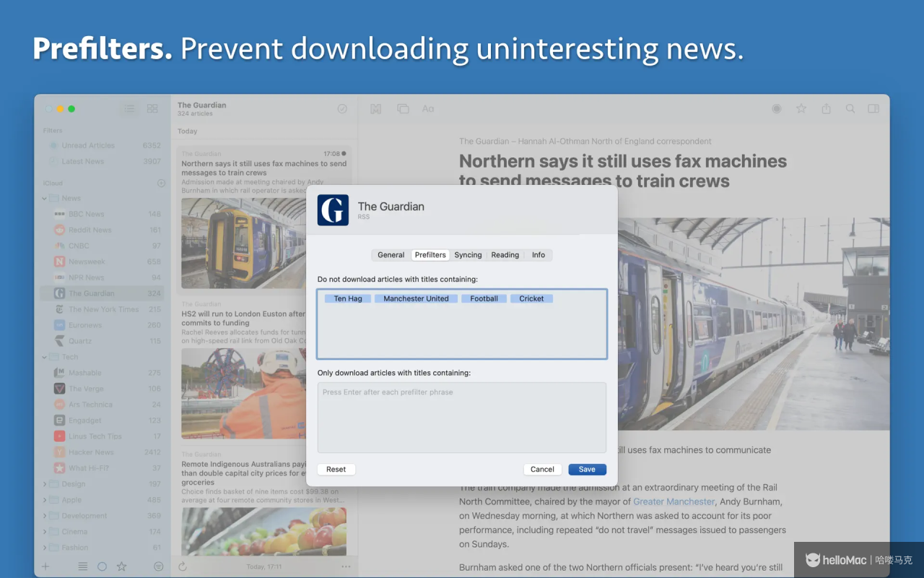Select BBC News feed
Image resolution: width=924 pixels, height=578 pixels.
[102, 214]
